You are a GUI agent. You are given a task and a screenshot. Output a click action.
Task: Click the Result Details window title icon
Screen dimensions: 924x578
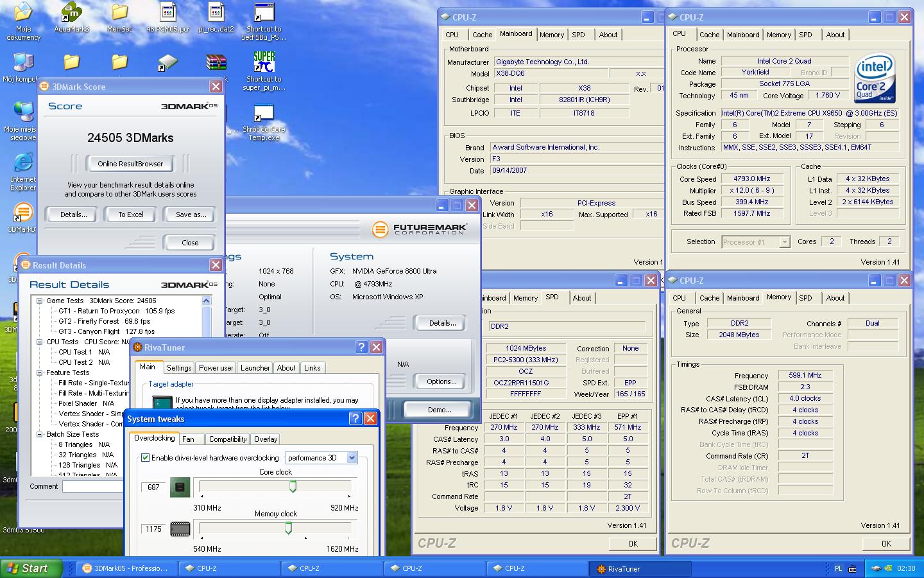click(x=25, y=265)
